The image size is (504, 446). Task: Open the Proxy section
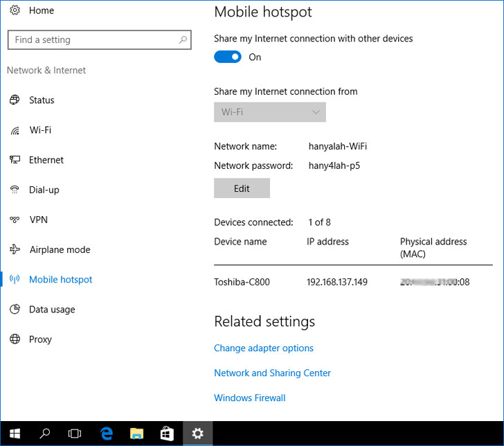tap(40, 339)
